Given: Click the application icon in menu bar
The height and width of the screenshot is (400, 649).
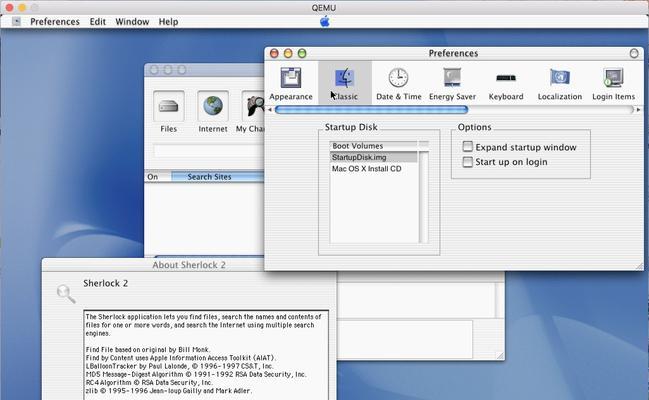Looking at the screenshot, I should pos(16,22).
